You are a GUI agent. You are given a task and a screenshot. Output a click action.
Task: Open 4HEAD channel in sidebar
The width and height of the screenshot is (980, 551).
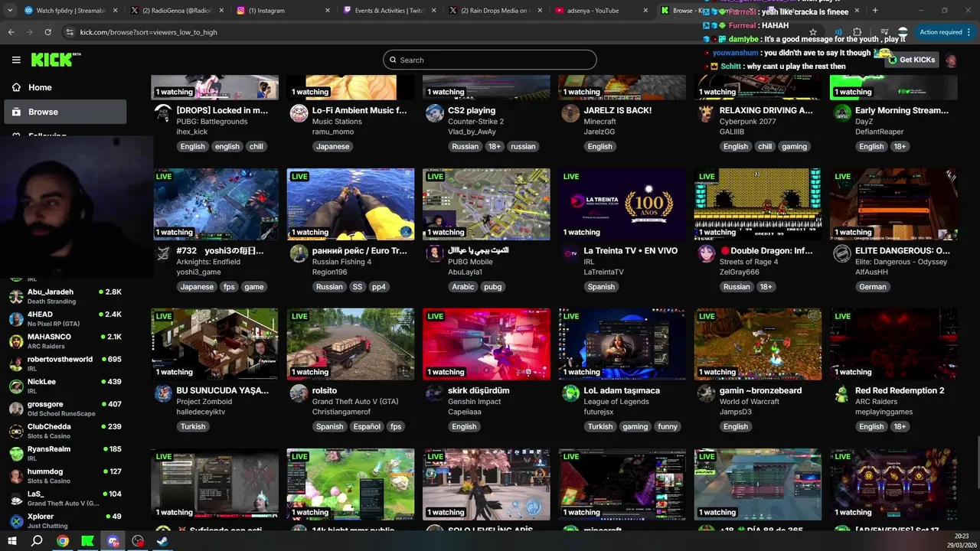click(x=65, y=318)
